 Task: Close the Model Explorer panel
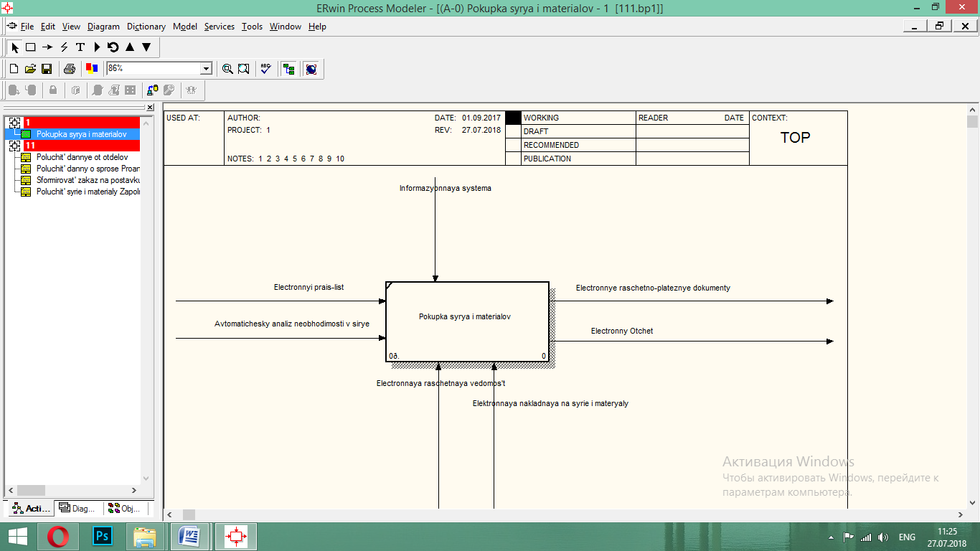[150, 108]
